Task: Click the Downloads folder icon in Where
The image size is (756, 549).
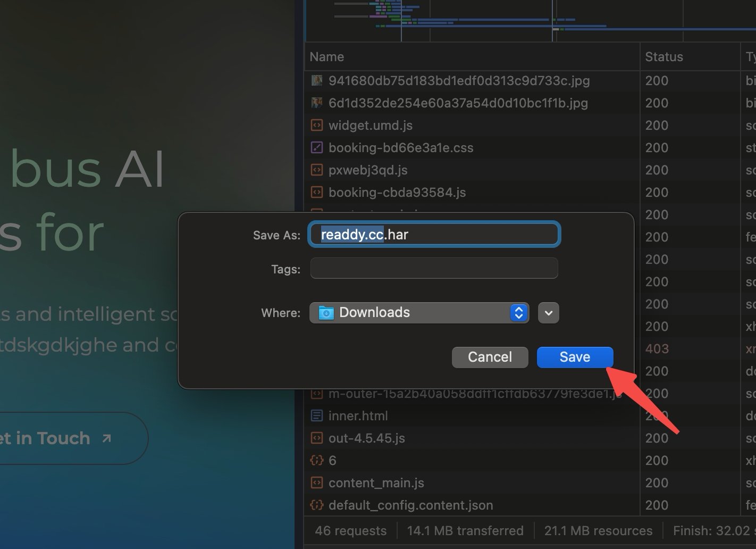Action: 326,313
